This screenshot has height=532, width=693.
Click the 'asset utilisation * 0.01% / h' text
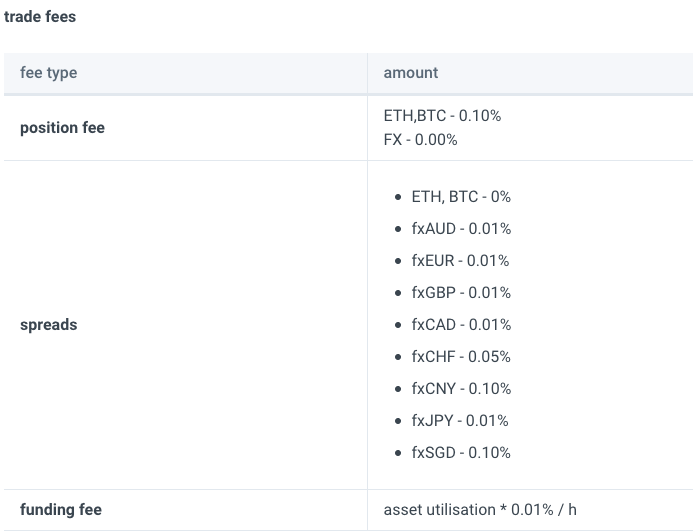(480, 510)
